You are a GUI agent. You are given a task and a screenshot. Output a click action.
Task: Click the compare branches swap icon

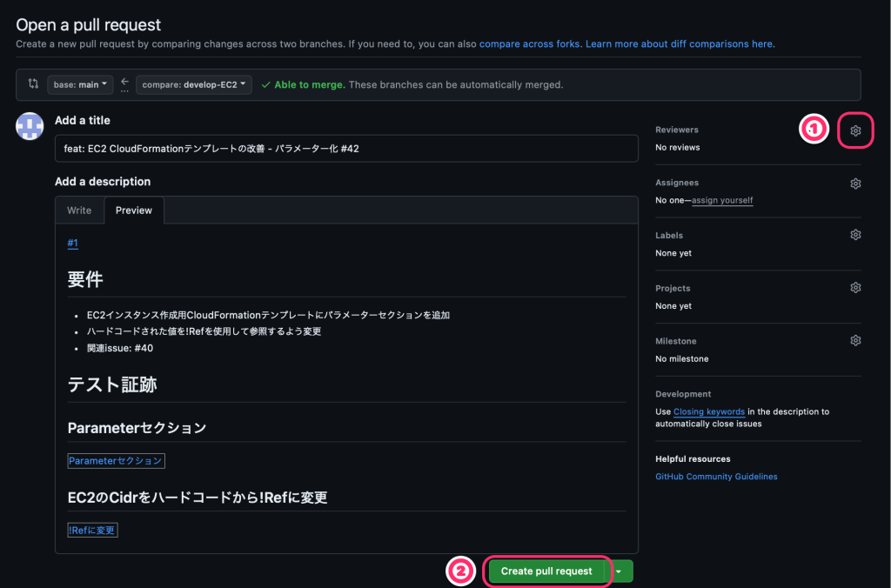click(x=33, y=84)
